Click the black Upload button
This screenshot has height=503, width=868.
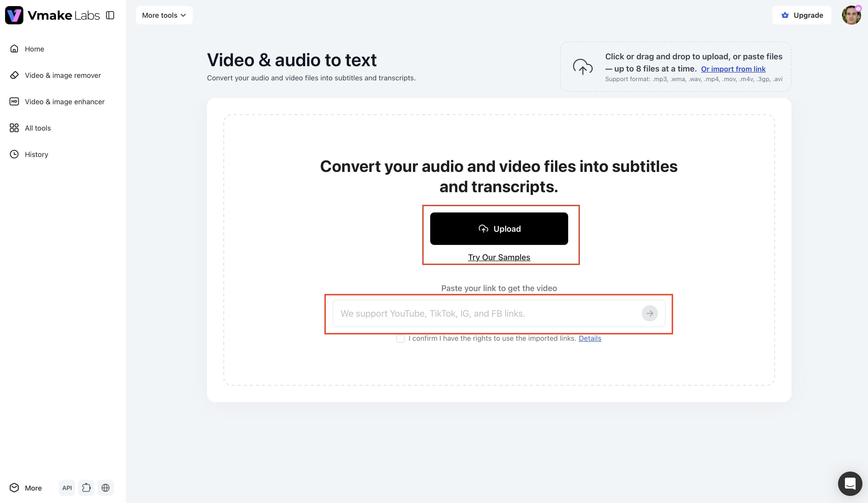coord(499,229)
